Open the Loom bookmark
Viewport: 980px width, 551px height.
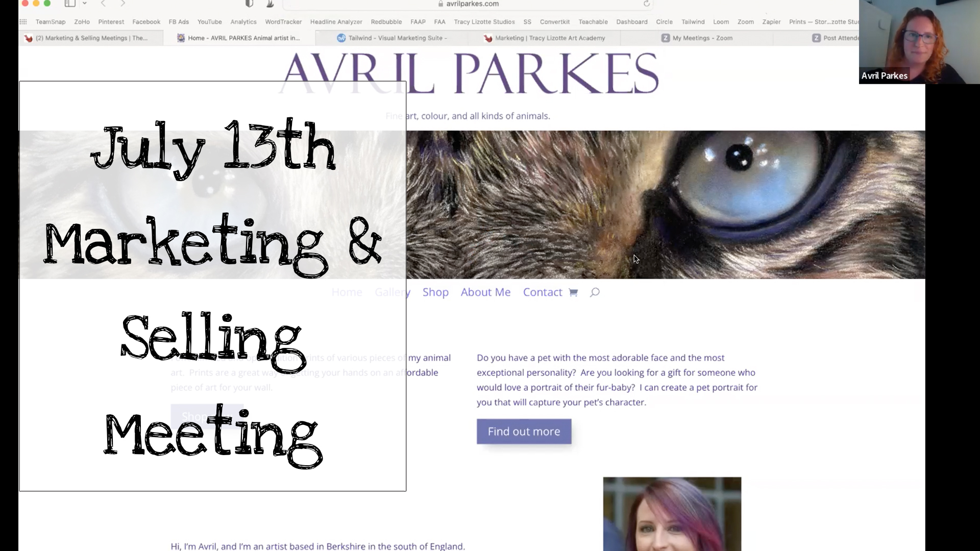(x=721, y=22)
